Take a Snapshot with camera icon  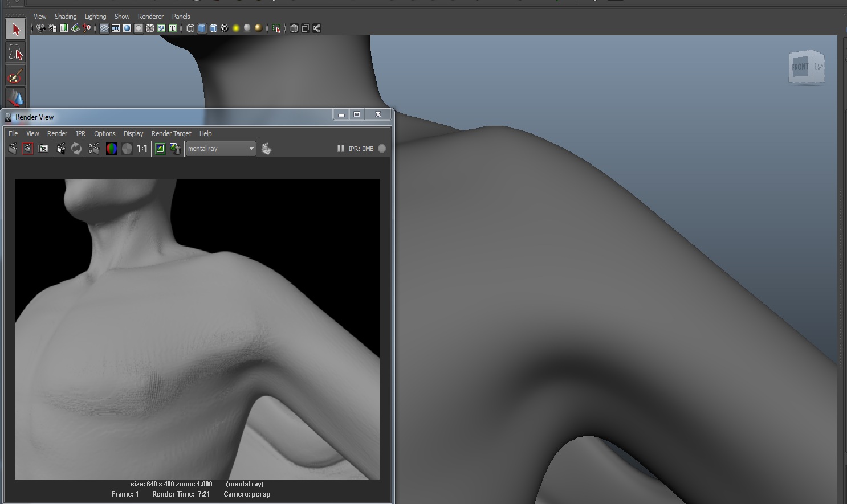click(x=43, y=149)
